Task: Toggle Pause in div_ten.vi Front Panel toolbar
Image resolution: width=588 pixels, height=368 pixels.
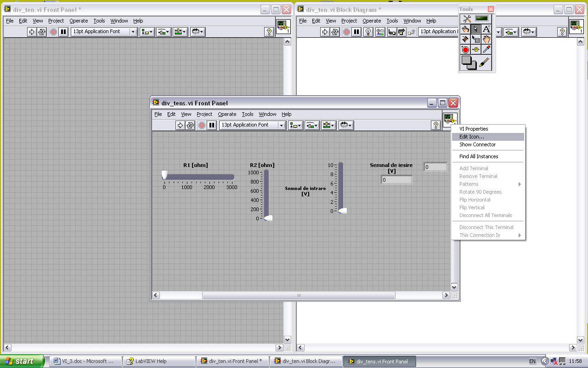Action: (x=63, y=32)
